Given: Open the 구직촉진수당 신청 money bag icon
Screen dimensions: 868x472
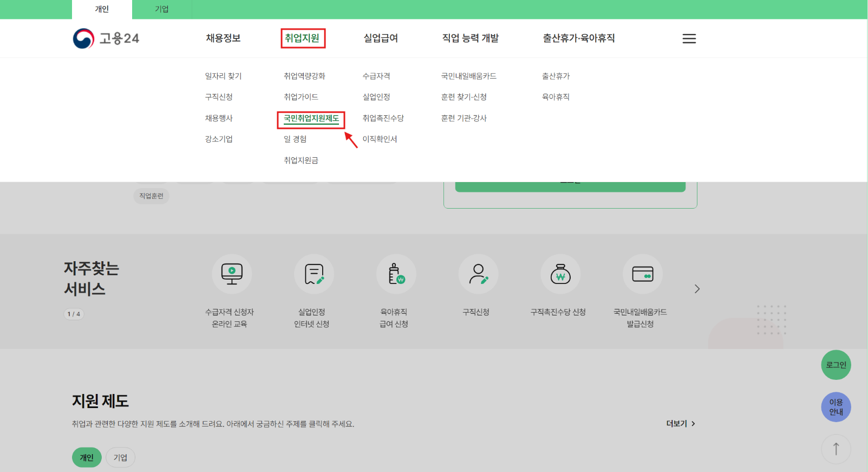Looking at the screenshot, I should click(x=560, y=274).
